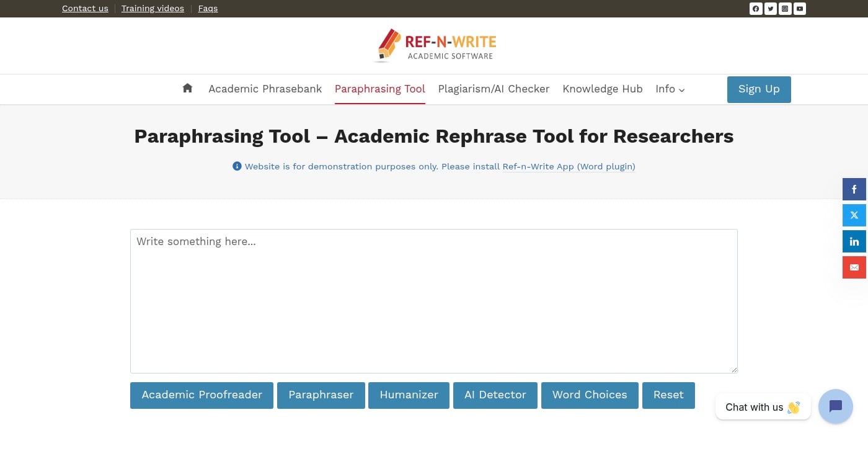The height and width of the screenshot is (456, 868).
Task: Share via Facebook side button
Action: [854, 189]
